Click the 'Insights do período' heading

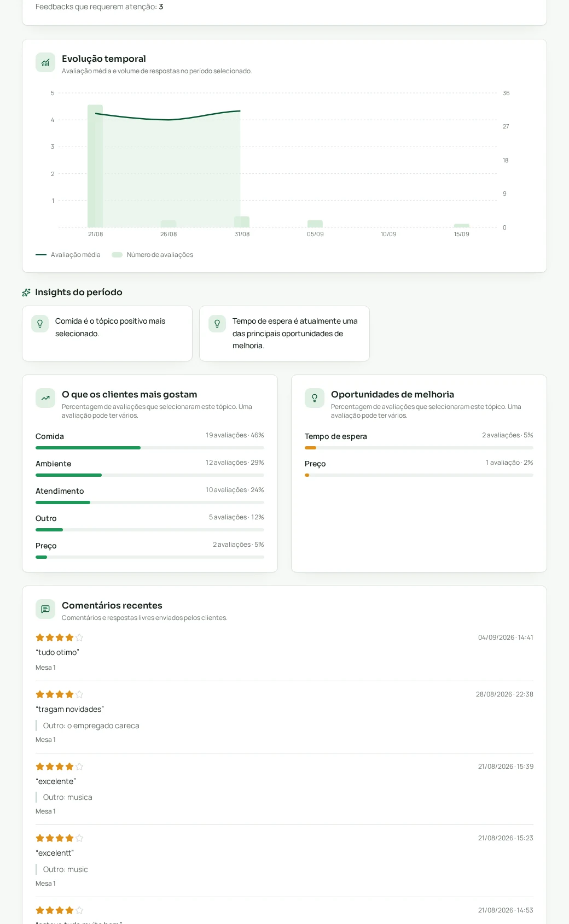coord(79,293)
